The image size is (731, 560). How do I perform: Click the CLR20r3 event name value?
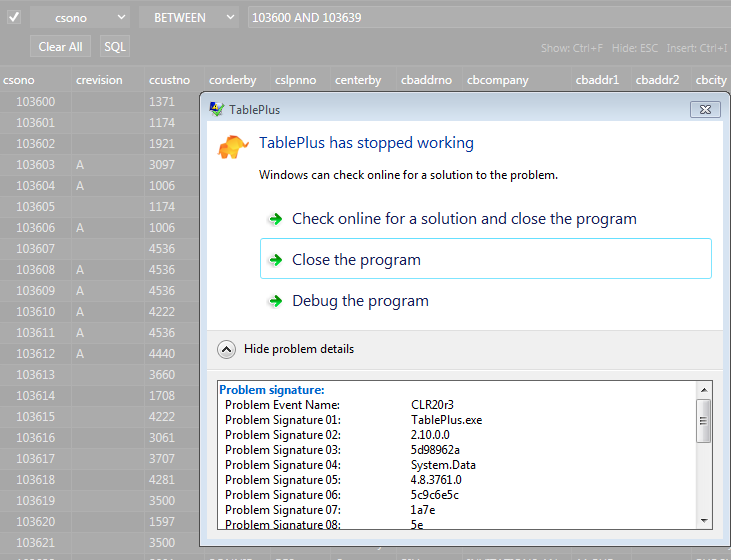click(x=432, y=405)
